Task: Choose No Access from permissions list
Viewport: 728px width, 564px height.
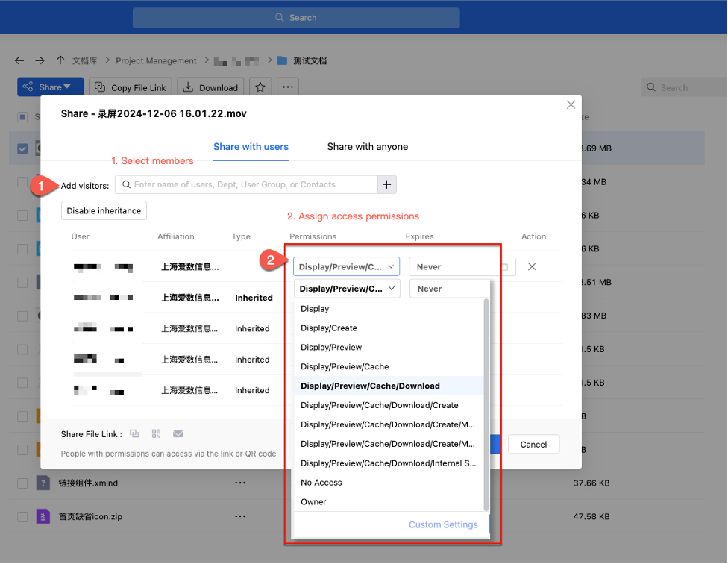Action: click(321, 483)
